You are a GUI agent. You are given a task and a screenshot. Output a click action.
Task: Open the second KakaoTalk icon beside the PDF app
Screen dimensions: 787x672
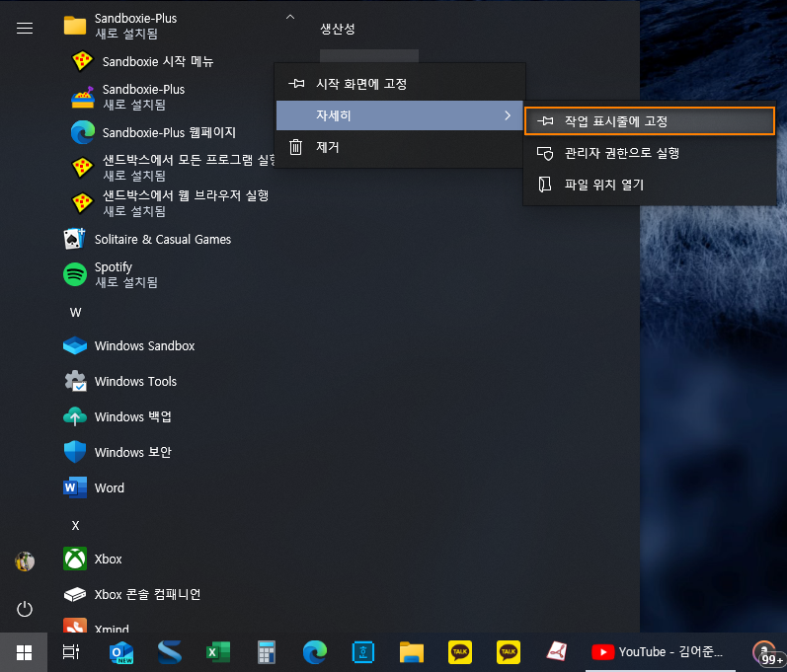pos(509,652)
